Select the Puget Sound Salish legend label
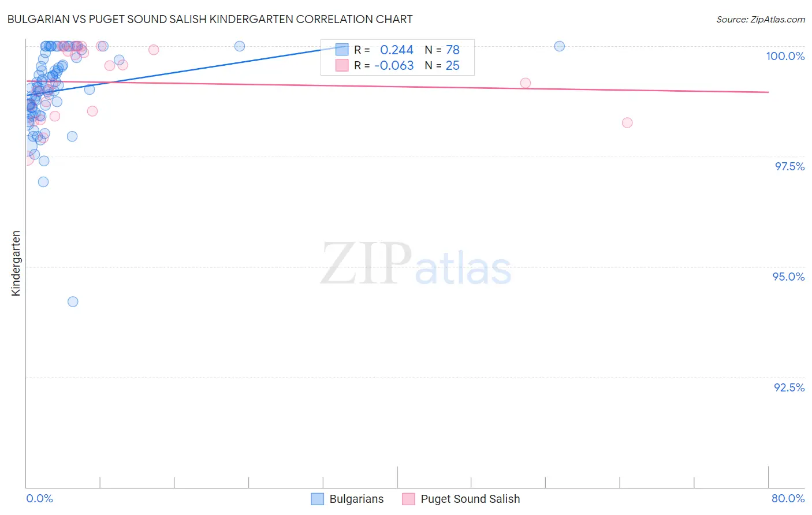Screen dimensions: 812x515 click(x=470, y=499)
